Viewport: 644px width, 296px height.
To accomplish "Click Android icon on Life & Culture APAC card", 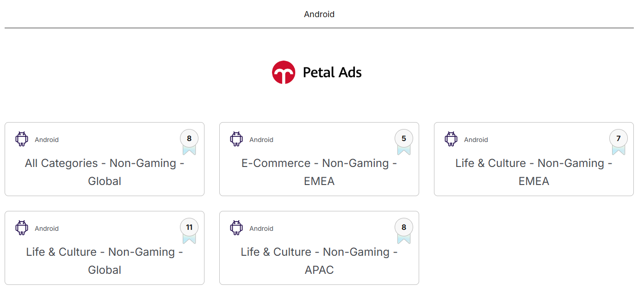I will click(236, 228).
